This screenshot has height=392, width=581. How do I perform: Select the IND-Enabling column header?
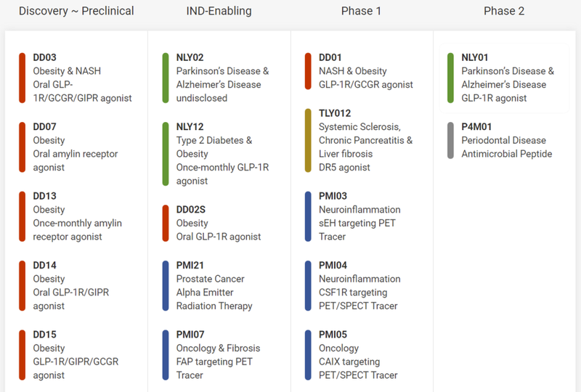pyautogui.click(x=219, y=11)
